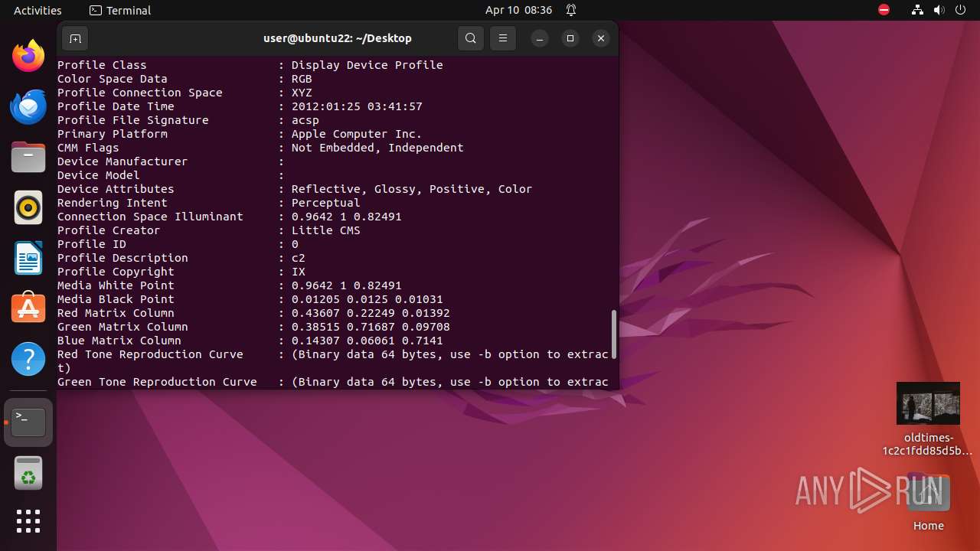Open the clock and calendar panel

coord(518,10)
